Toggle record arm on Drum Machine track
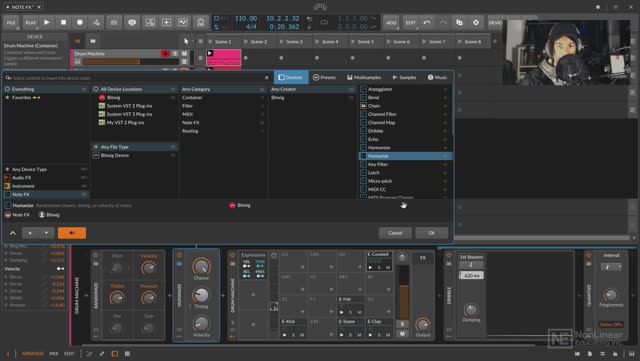The height and width of the screenshot is (361, 640). [165, 53]
